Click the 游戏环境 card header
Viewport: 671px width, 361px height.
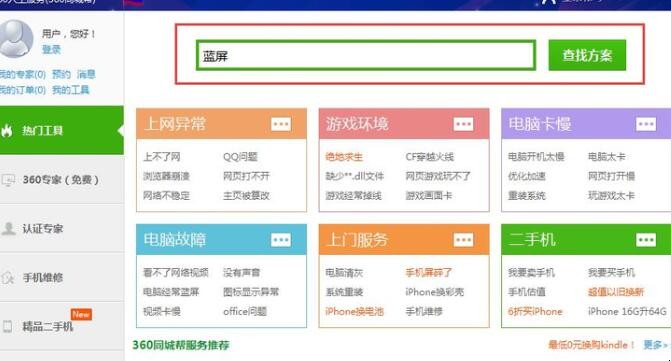point(404,124)
